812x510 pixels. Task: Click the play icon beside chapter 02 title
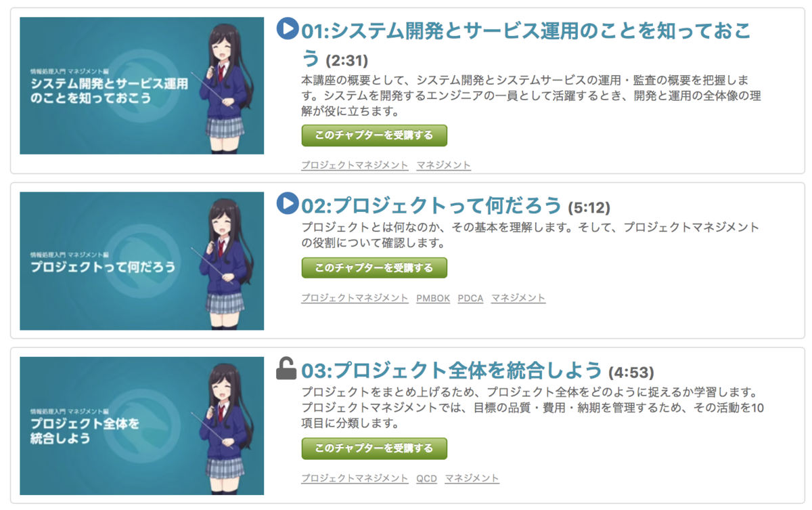pos(288,203)
